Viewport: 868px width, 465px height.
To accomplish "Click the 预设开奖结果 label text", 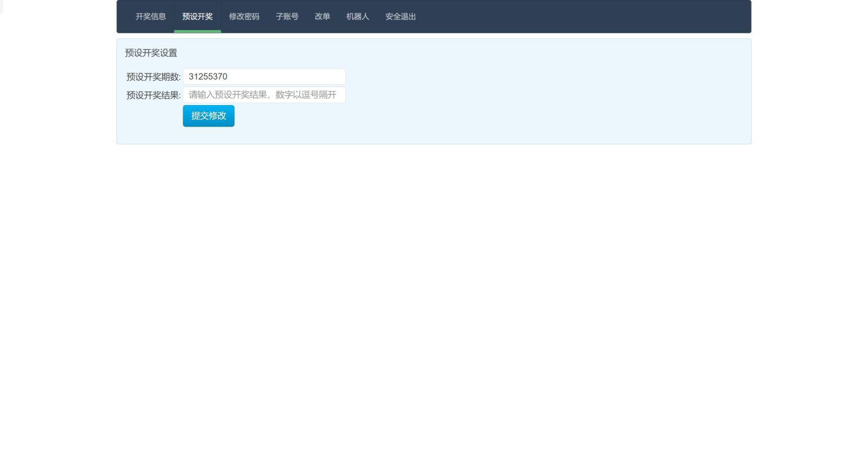I will pos(153,95).
